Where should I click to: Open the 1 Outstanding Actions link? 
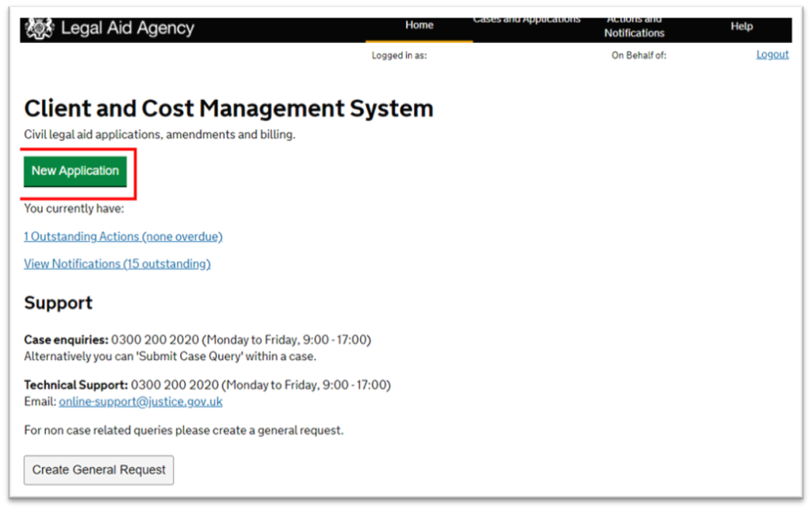coord(123,236)
